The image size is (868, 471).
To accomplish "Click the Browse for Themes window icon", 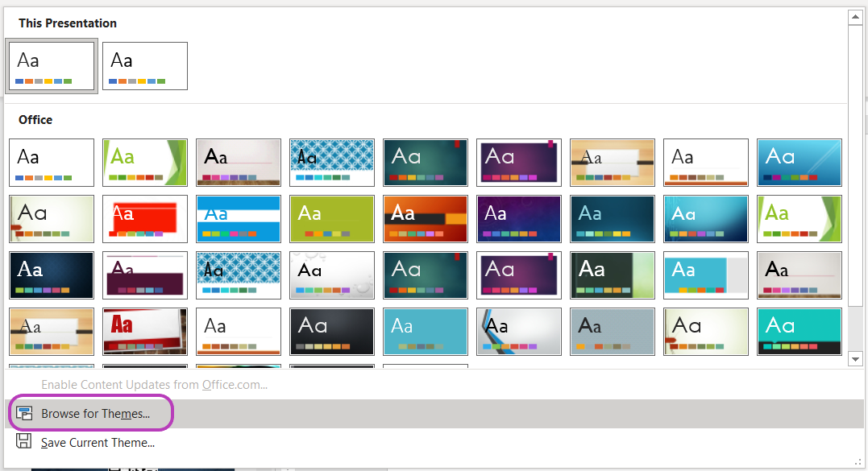I will click(24, 414).
